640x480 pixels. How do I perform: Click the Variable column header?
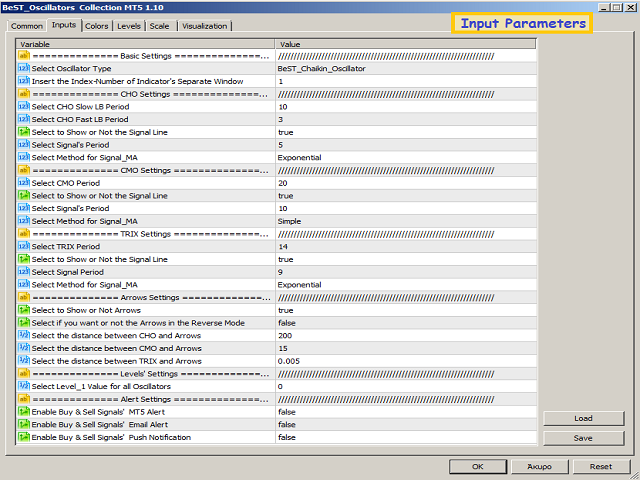coord(145,44)
